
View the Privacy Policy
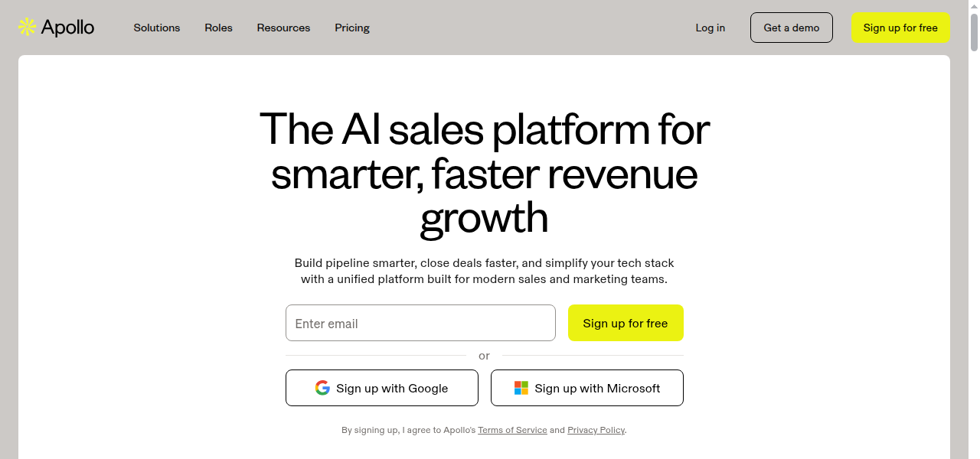[x=596, y=430]
